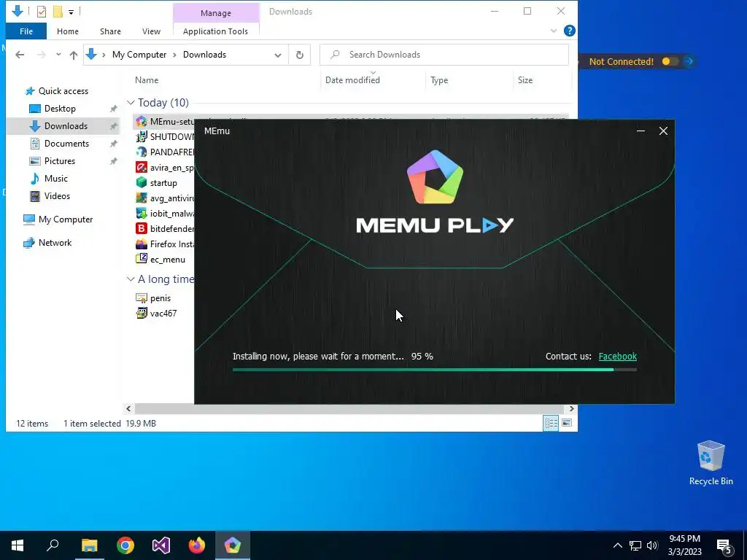Switch to large thumbnails view layout
The width and height of the screenshot is (747, 560).
point(566,423)
